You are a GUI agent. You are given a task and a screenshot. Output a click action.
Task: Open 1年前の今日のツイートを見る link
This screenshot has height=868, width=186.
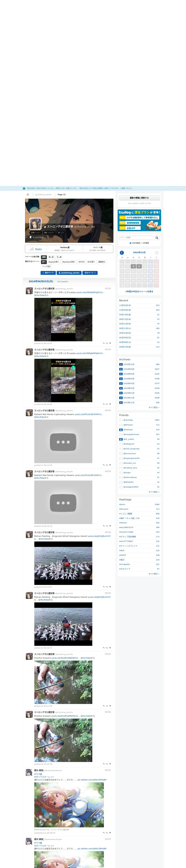click(x=139, y=292)
